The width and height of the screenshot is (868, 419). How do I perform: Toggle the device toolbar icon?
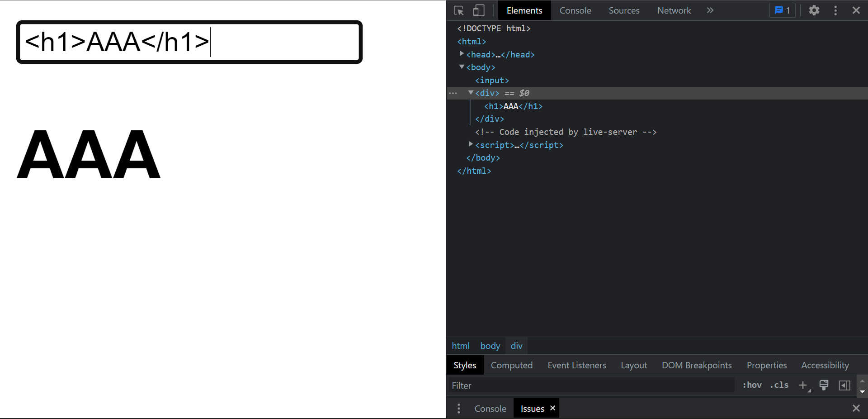[479, 10]
